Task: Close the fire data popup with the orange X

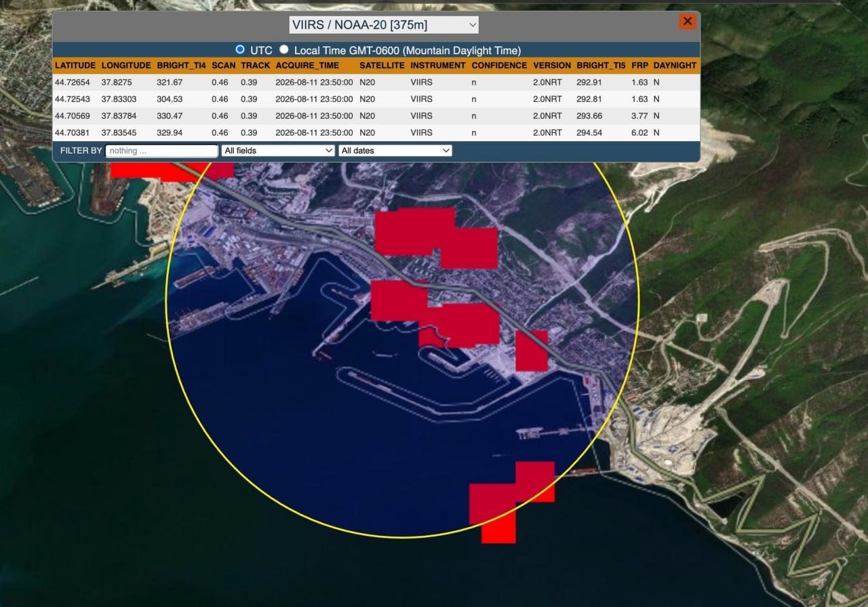Action: coord(688,21)
